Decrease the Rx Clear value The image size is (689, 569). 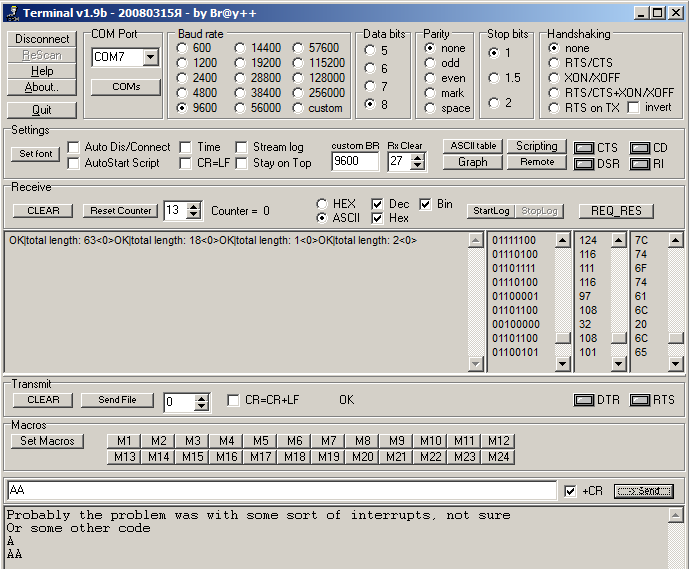pos(418,166)
